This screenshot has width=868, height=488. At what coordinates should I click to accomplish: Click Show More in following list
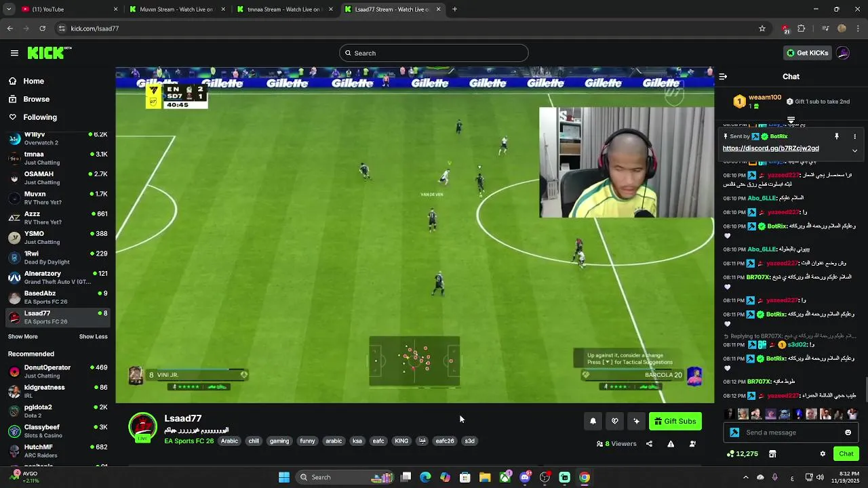pos(23,337)
